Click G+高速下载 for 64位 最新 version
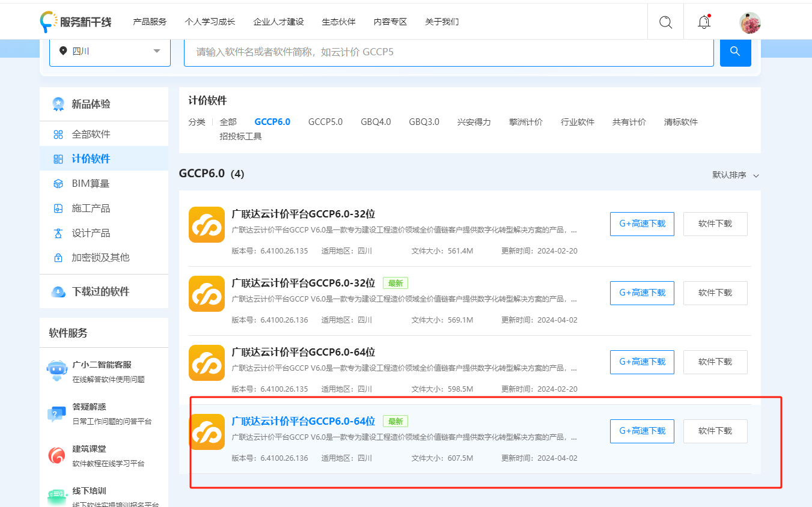Viewport: 812px width, 507px height. pyautogui.click(x=642, y=431)
